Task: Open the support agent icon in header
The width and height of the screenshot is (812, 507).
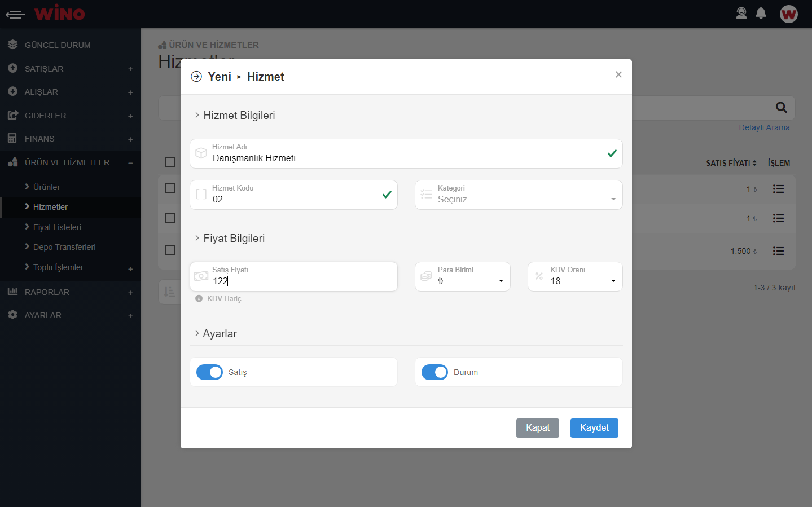Action: (x=741, y=14)
